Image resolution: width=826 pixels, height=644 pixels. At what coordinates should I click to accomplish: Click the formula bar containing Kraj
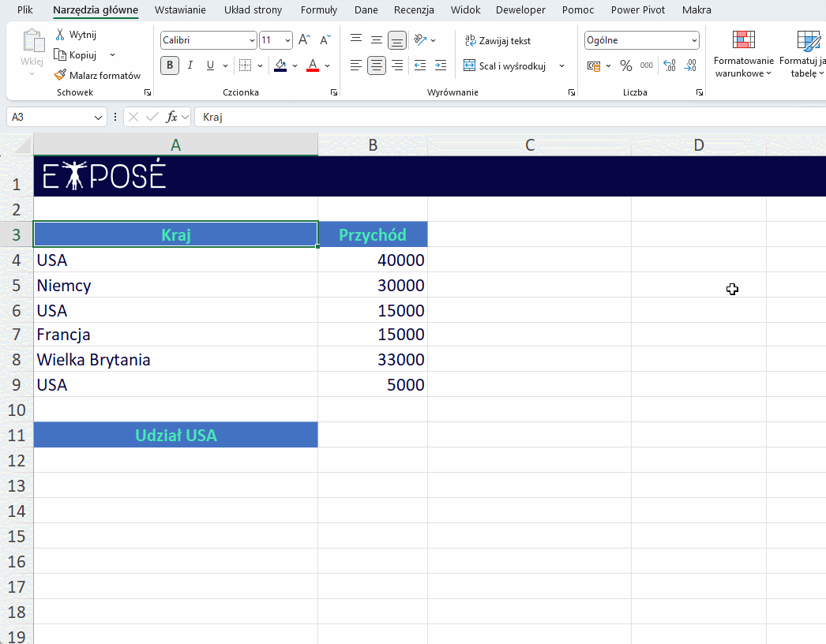click(510, 117)
